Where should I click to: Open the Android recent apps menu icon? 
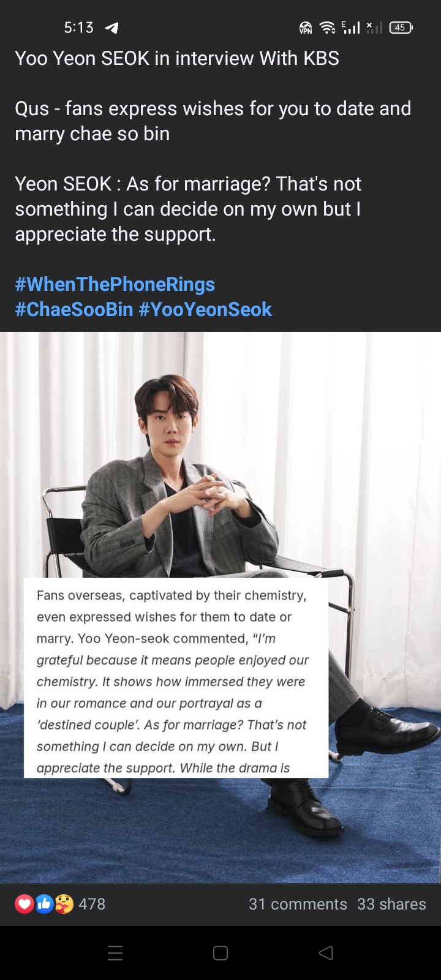click(115, 953)
